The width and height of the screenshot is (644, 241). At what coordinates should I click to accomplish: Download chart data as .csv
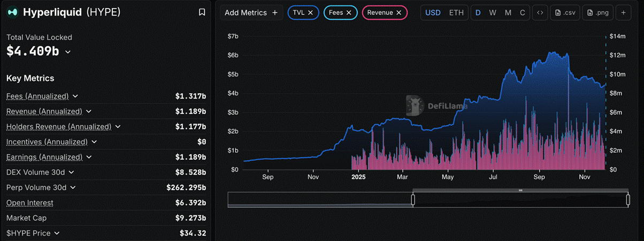(564, 12)
